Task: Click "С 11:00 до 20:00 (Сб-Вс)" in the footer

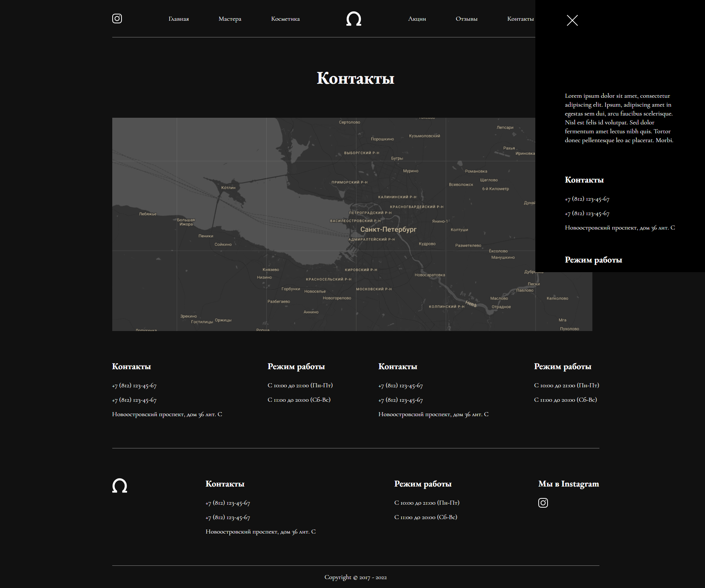Action: [x=426, y=517]
